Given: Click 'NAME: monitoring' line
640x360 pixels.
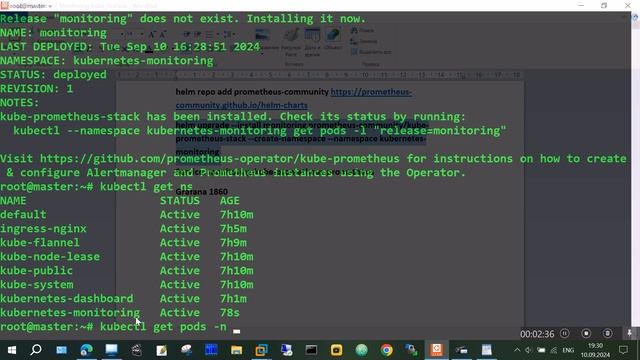Looking at the screenshot, I should (x=53, y=33).
